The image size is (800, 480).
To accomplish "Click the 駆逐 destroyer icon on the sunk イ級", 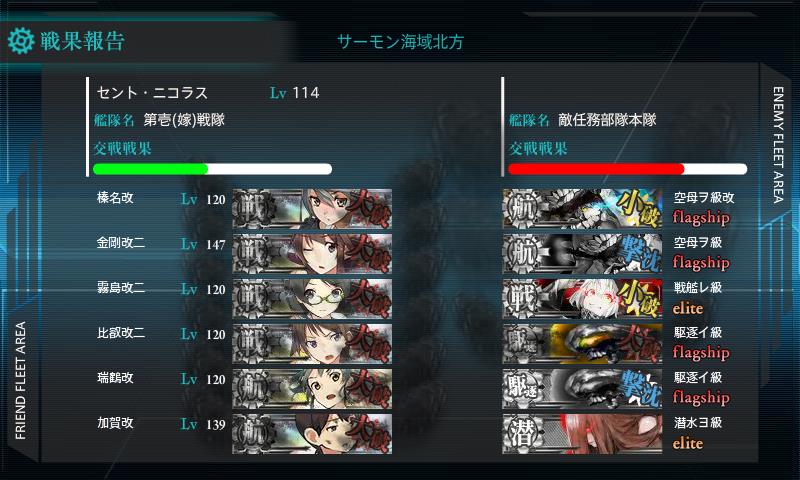I will (522, 389).
